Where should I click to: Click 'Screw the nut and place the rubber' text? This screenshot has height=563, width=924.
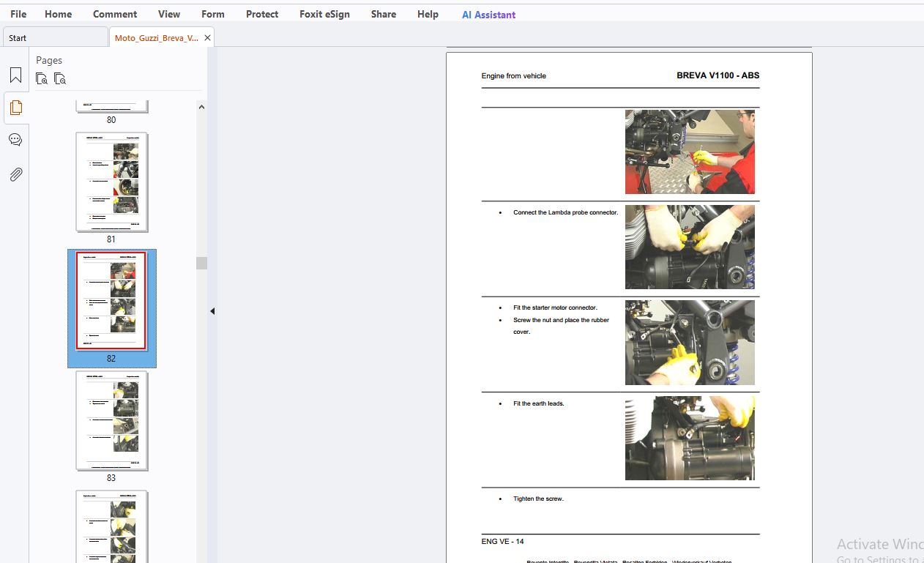point(561,320)
